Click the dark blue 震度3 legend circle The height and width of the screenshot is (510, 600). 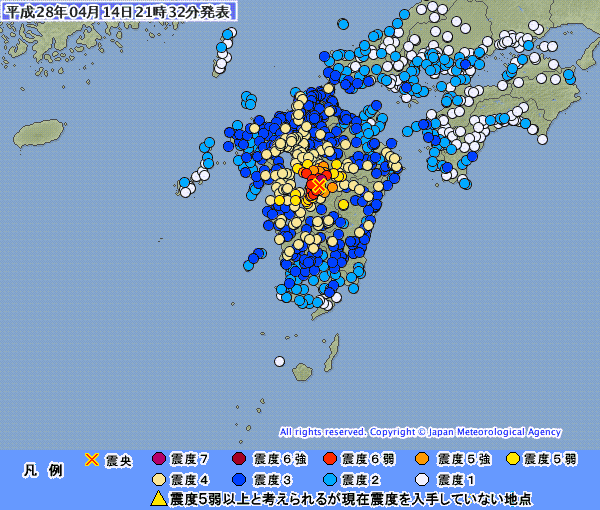239,479
